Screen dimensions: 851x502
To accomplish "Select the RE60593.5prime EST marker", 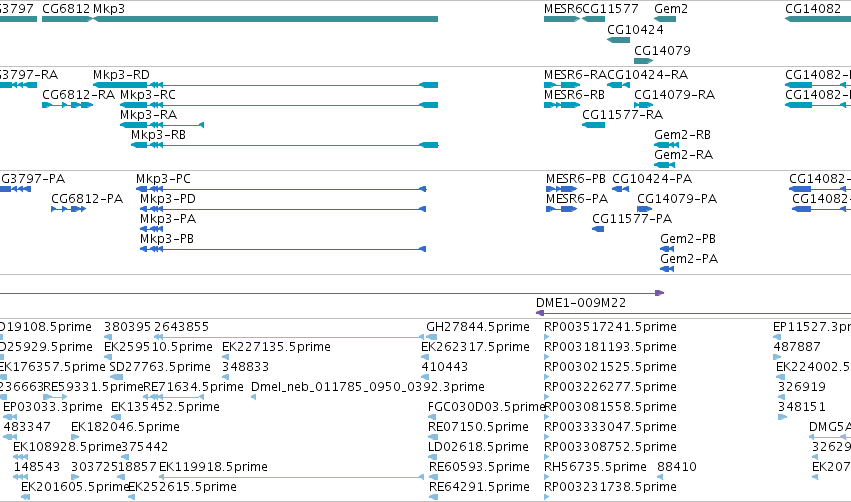I will (433, 477).
